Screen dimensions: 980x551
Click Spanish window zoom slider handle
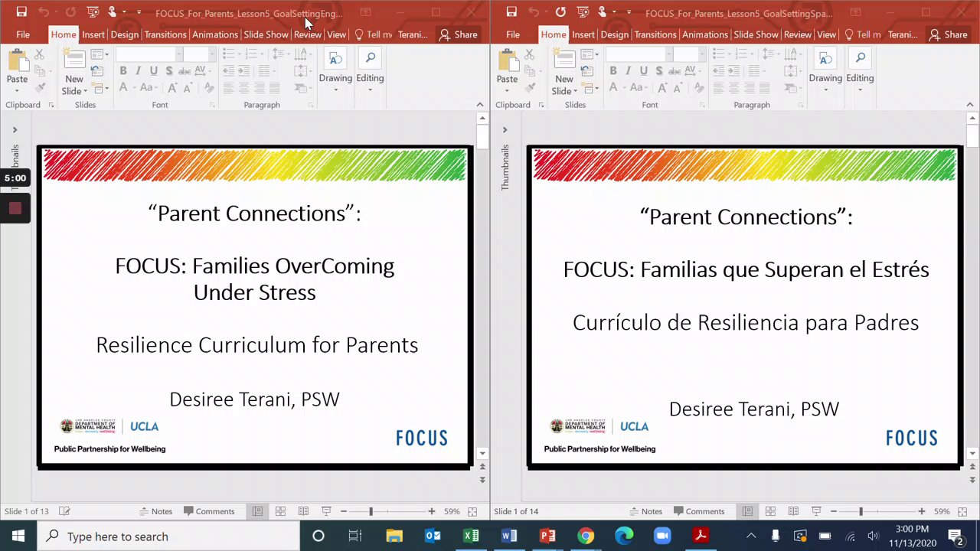pyautogui.click(x=861, y=511)
